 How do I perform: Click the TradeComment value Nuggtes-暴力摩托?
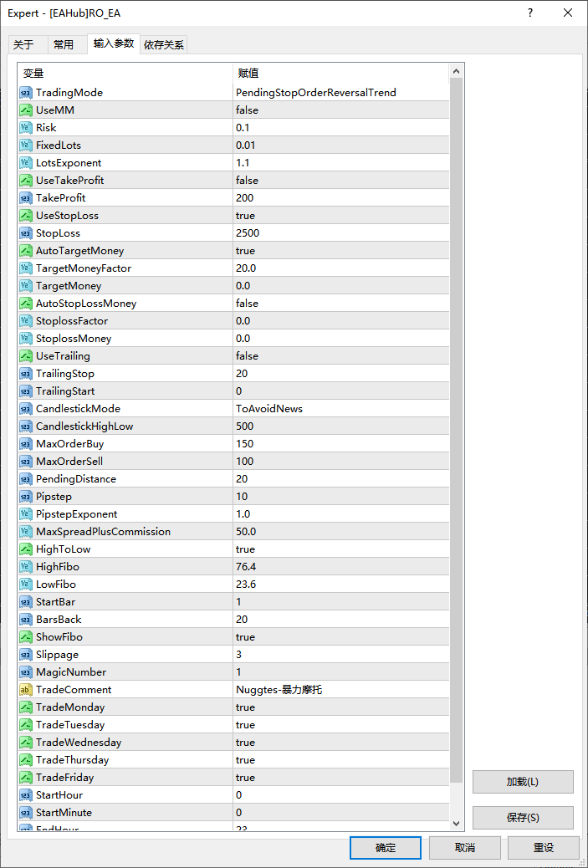pos(279,690)
